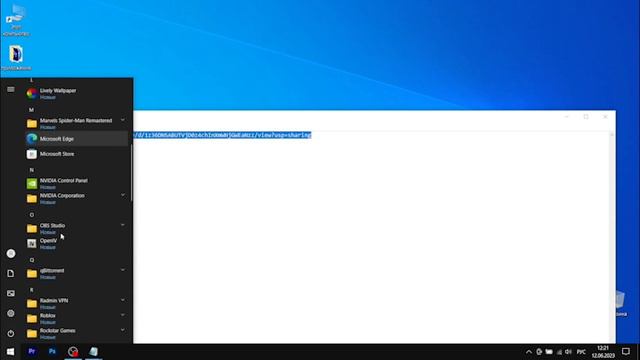Switch to Notepad in the taskbar
Screen dimensions: 640x360
click(x=93, y=351)
